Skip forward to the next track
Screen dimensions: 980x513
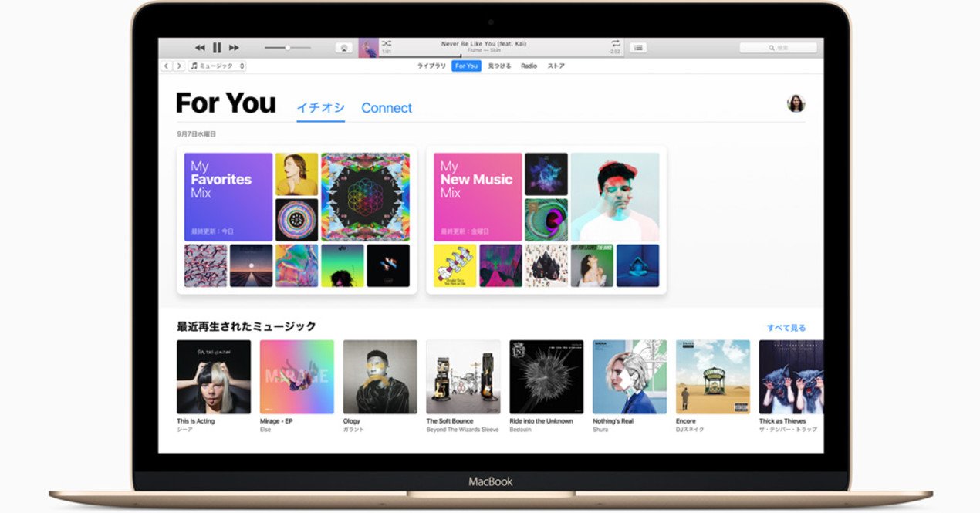[x=234, y=48]
